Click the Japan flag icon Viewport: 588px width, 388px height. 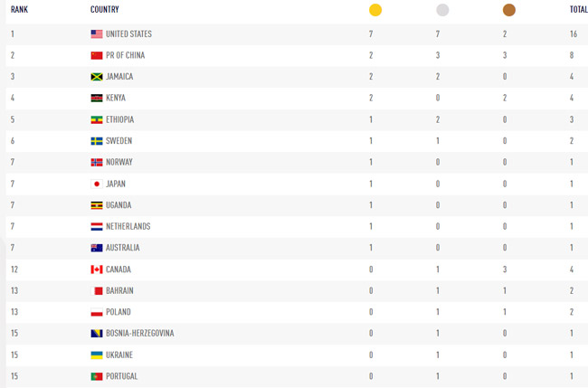(x=97, y=184)
